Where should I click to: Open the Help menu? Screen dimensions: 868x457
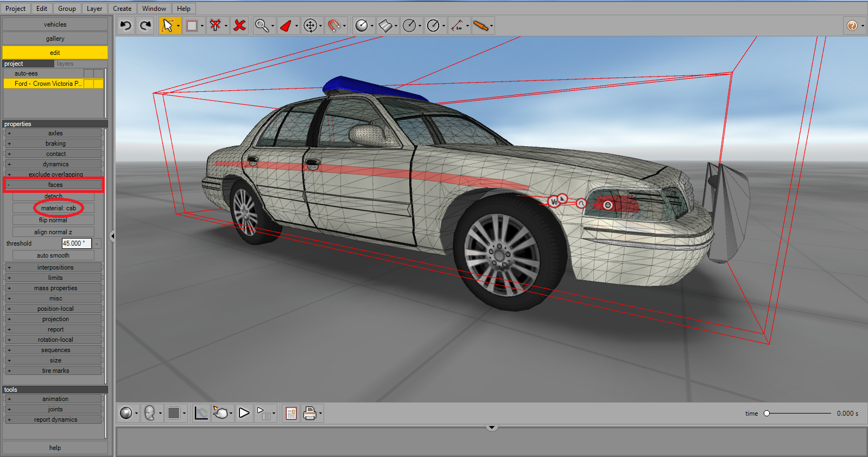point(183,9)
